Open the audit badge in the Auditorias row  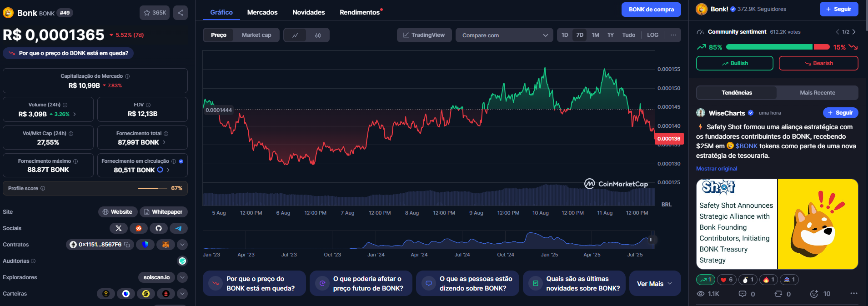182,261
